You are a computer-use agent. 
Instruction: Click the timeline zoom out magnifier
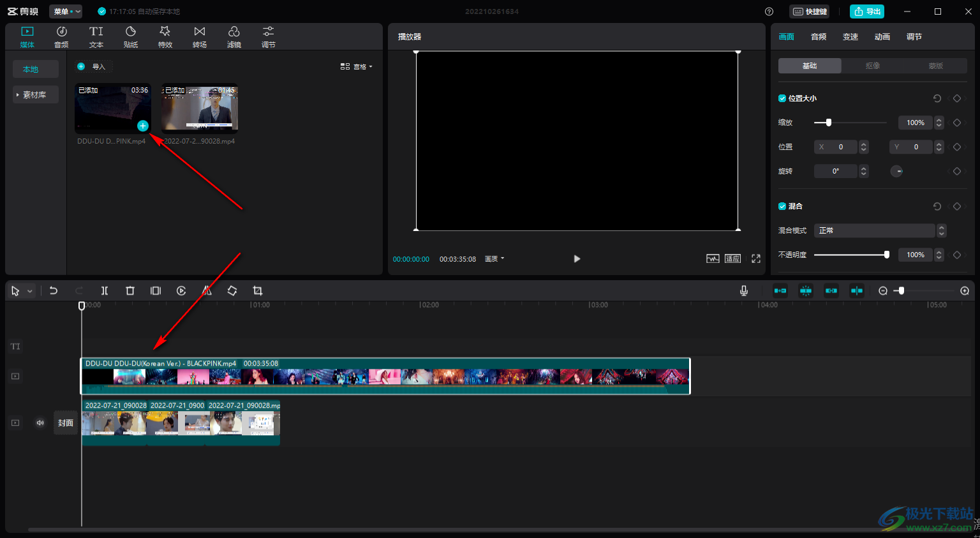(x=883, y=290)
